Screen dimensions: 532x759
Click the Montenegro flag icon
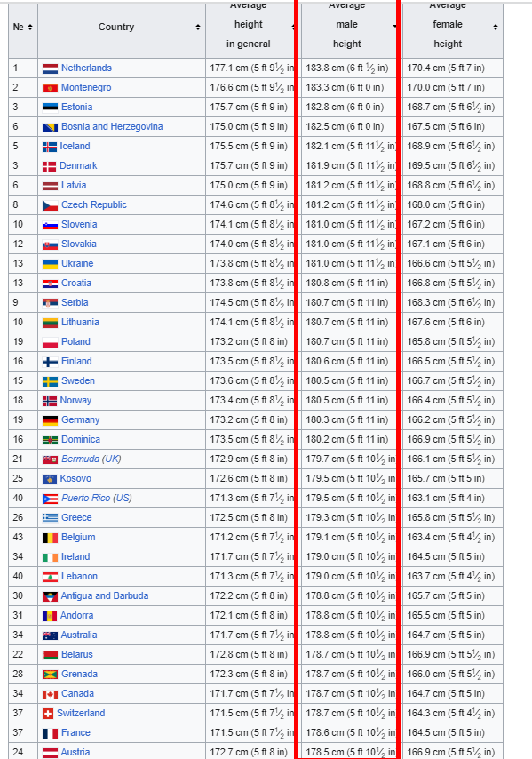click(50, 88)
